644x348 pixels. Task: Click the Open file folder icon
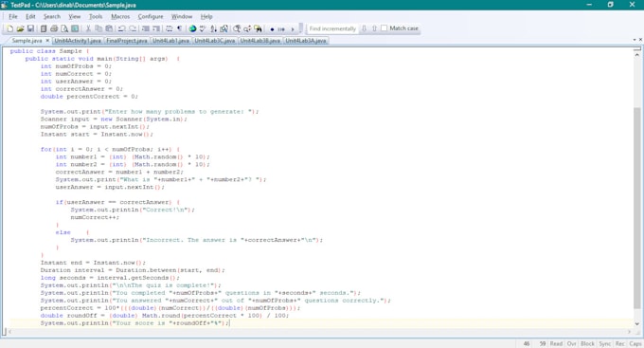pos(20,28)
